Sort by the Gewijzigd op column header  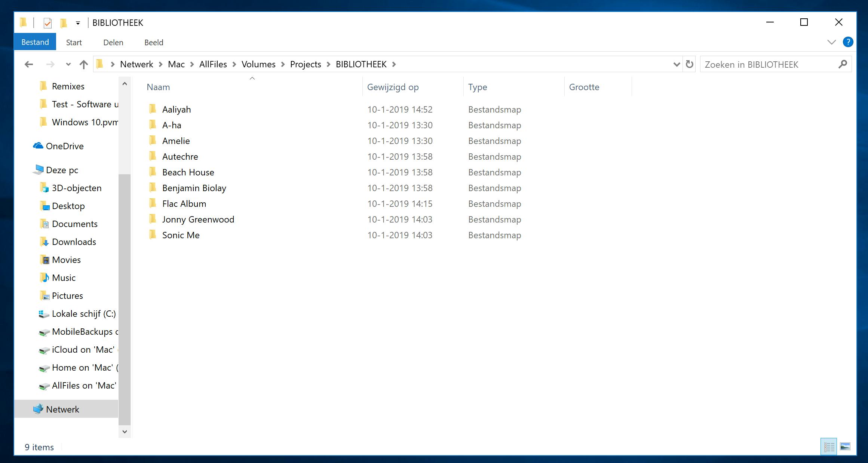point(393,87)
